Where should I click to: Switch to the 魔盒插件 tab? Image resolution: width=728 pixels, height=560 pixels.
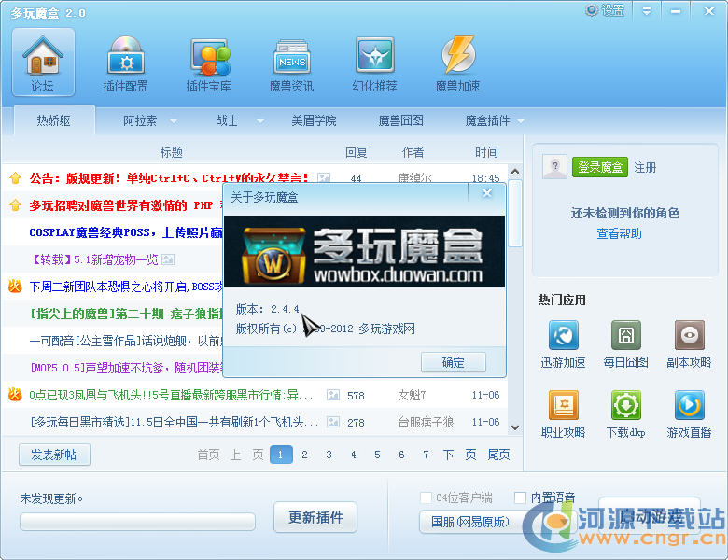(x=487, y=120)
